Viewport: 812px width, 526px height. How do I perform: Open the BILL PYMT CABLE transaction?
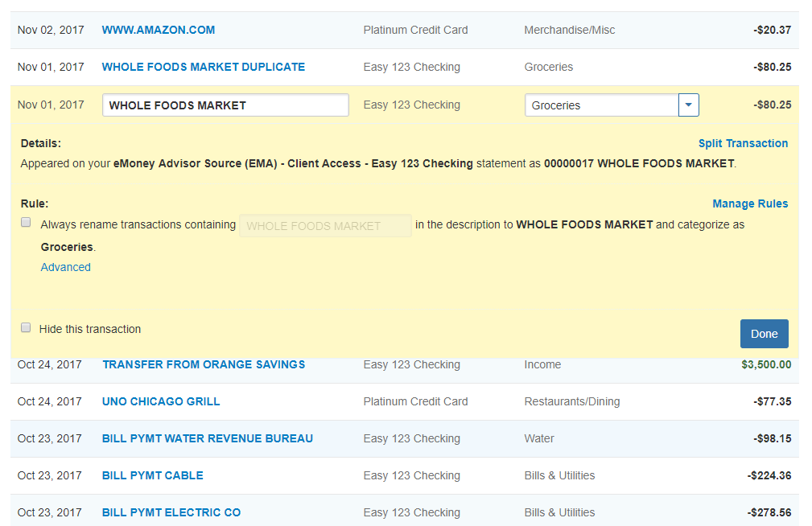pos(153,475)
